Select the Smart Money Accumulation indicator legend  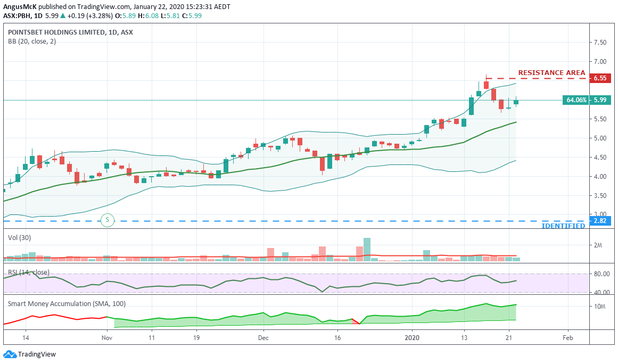pyautogui.click(x=67, y=304)
